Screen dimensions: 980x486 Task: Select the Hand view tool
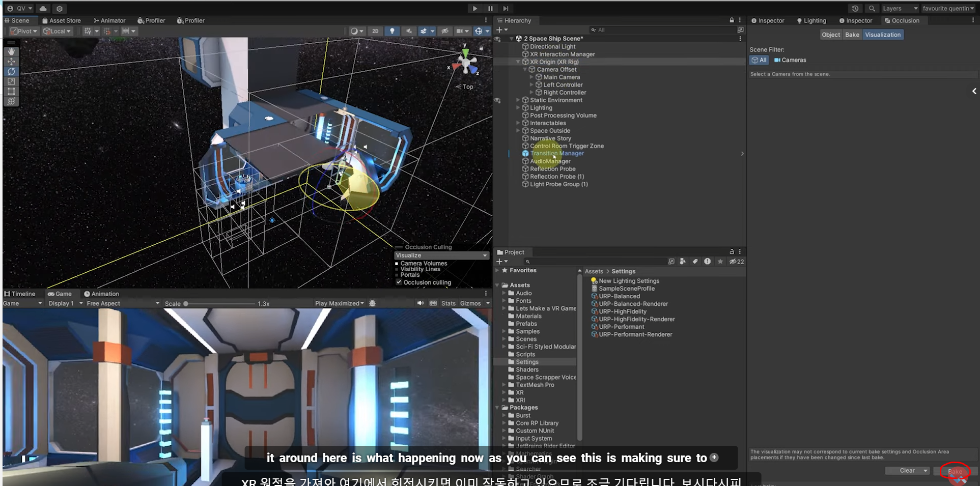coord(11,52)
